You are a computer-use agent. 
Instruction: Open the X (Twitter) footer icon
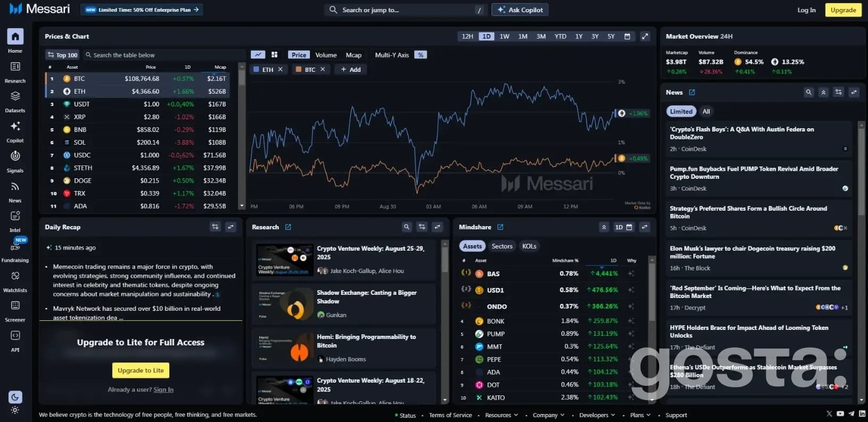click(x=829, y=413)
